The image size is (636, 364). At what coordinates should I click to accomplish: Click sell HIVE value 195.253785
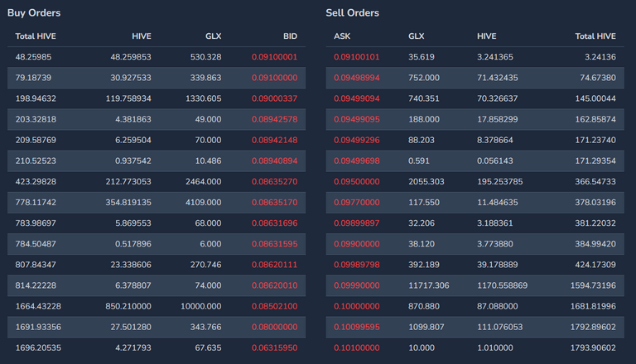pos(499,182)
